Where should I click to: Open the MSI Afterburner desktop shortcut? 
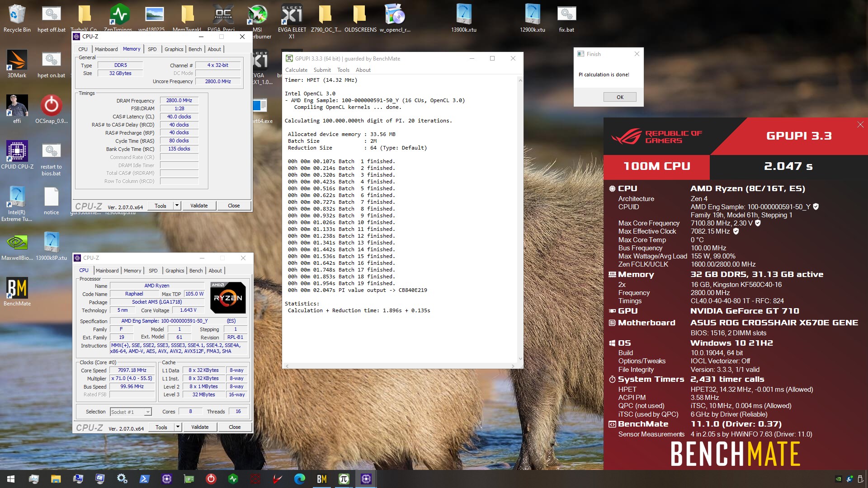tap(259, 22)
